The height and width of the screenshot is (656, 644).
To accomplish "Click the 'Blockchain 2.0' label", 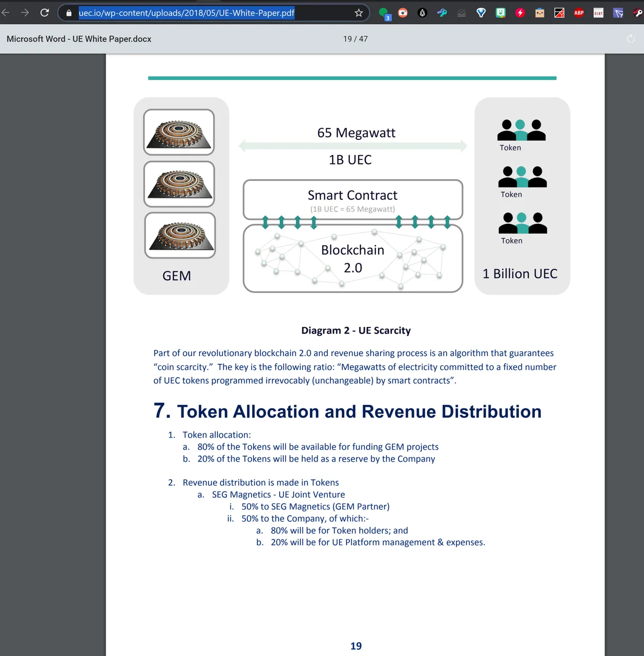I will pyautogui.click(x=352, y=259).
